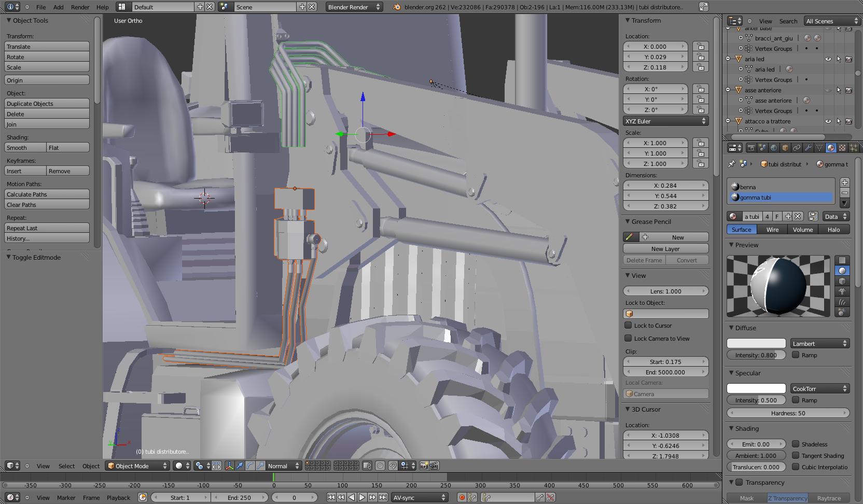Open the Render menu
This screenshot has height=504, width=863.
(x=80, y=7)
